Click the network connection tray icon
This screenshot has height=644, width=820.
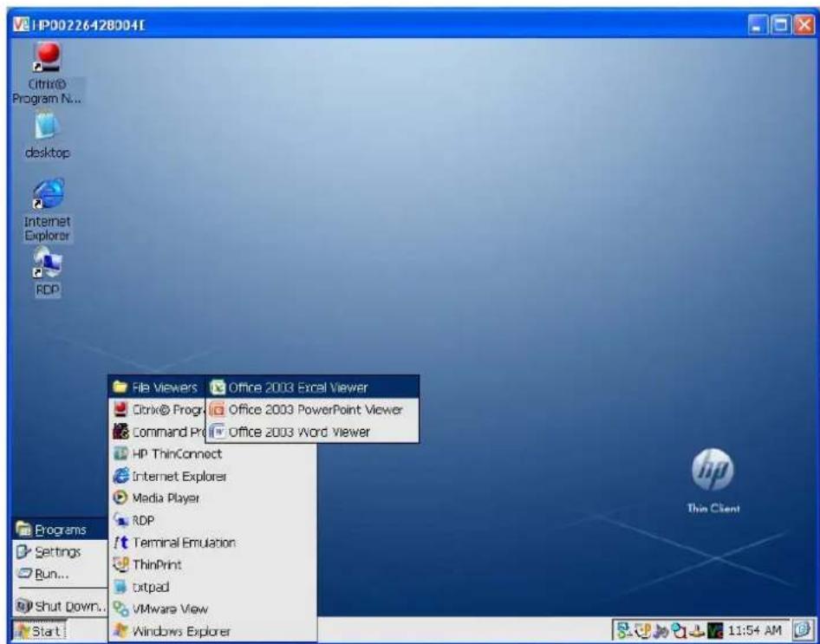click(x=624, y=630)
